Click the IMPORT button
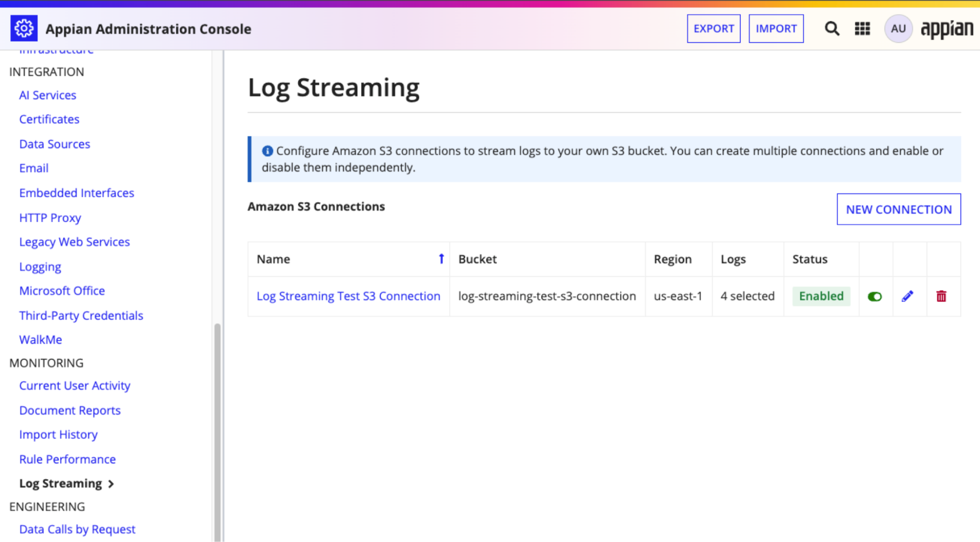 coord(776,28)
